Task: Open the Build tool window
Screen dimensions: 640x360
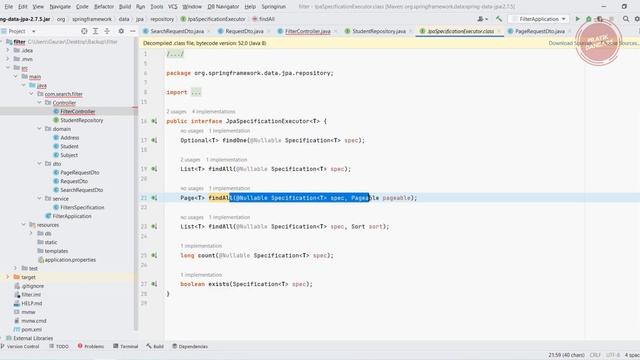Action: [x=155, y=347]
